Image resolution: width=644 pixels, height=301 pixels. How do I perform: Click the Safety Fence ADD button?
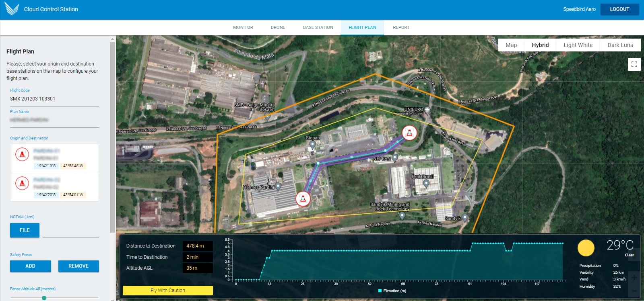coord(30,266)
